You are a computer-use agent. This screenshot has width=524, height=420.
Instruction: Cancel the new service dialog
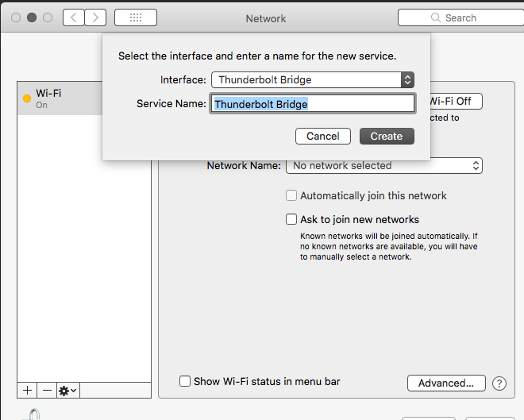coord(323,137)
